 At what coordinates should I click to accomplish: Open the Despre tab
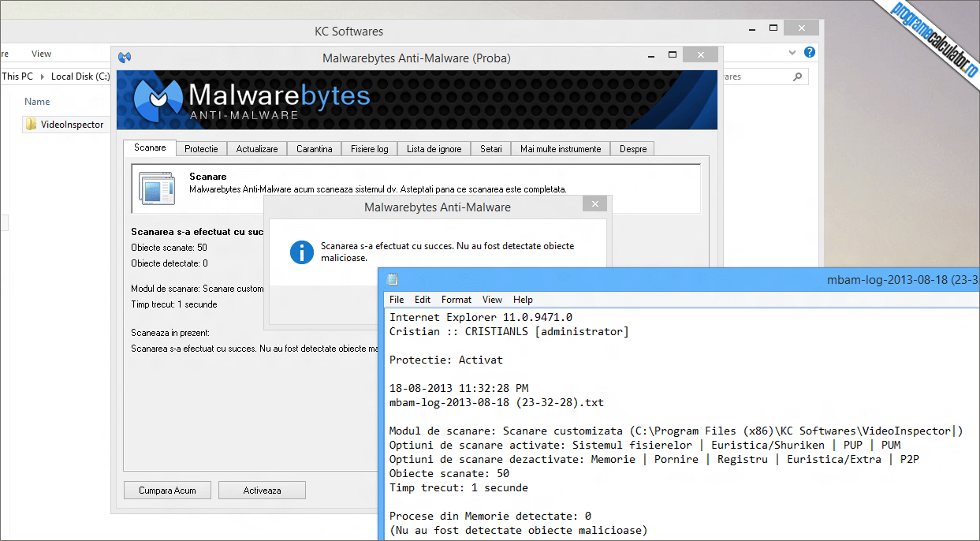[x=633, y=149]
